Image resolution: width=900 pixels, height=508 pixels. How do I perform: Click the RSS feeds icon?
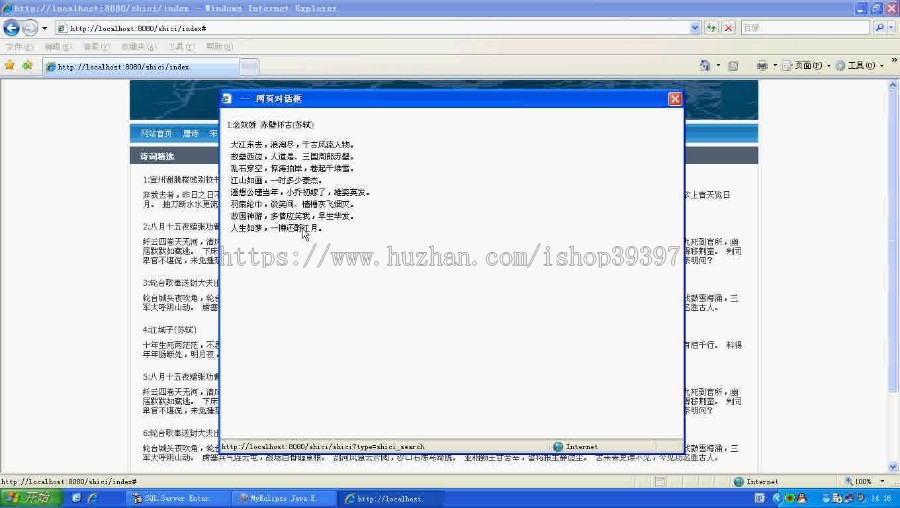pyautogui.click(x=733, y=66)
